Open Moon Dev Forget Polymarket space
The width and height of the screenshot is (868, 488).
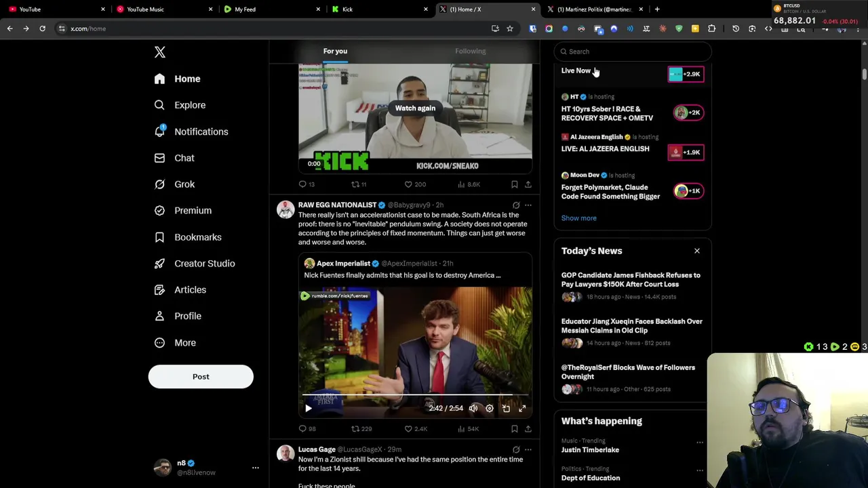(632, 186)
